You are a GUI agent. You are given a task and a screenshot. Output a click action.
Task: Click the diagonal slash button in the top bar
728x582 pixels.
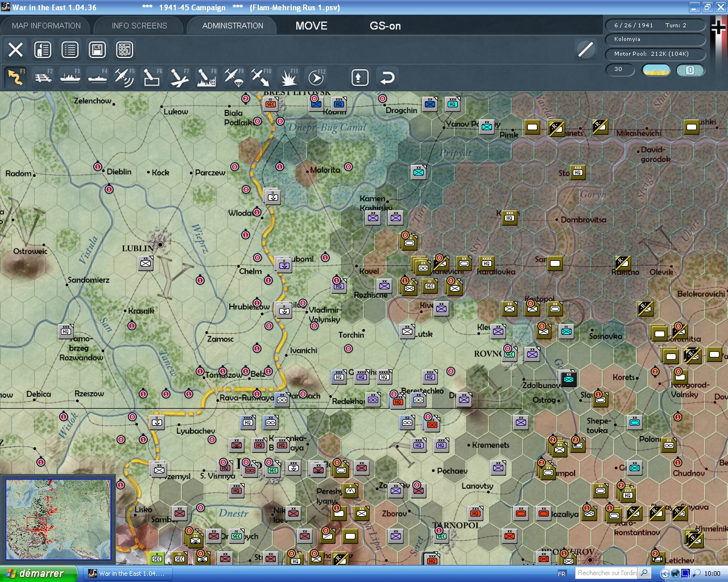tap(585, 49)
